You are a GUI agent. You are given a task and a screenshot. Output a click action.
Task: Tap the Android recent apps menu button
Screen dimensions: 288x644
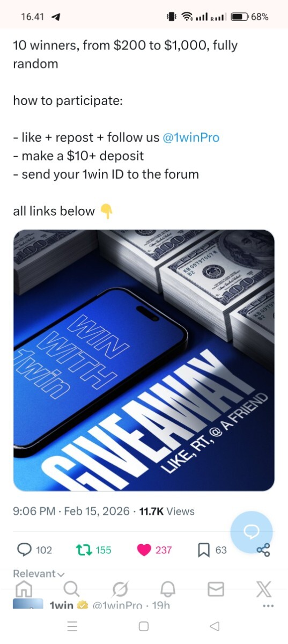click(72, 626)
